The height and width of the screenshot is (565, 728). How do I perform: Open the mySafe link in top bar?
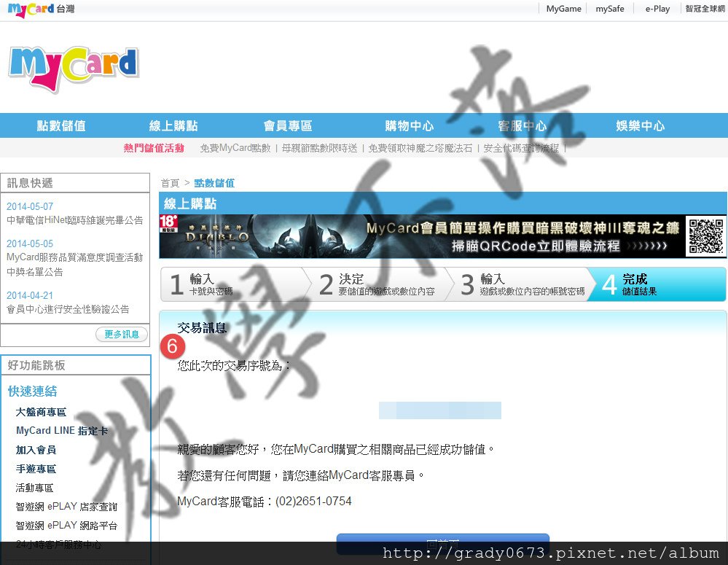click(610, 9)
